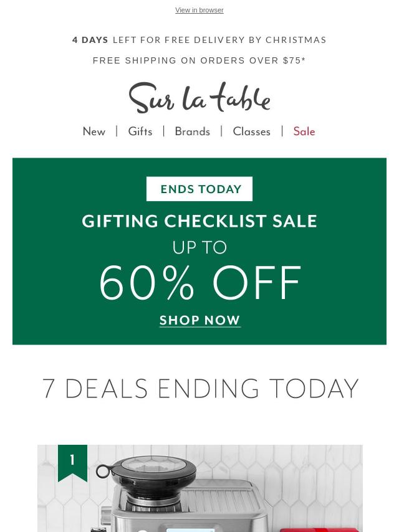Click the Sur la Table logo
Screen dimensions: 399x532
[199, 98]
